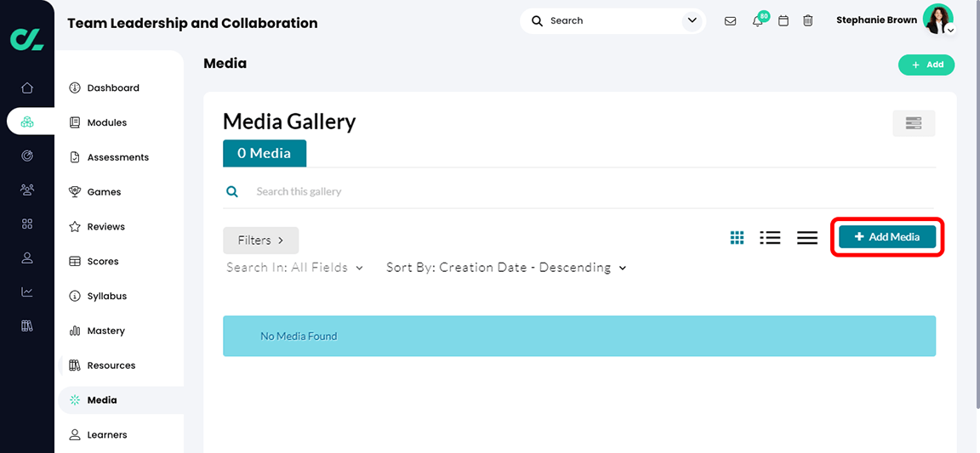Open the people group icon in rail
The image size is (980, 453).
pyautogui.click(x=27, y=190)
